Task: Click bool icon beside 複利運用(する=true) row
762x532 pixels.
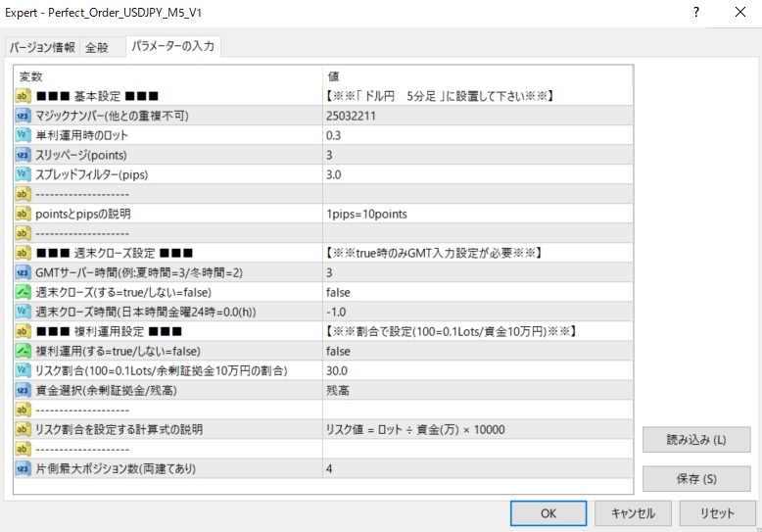Action: coord(23,351)
